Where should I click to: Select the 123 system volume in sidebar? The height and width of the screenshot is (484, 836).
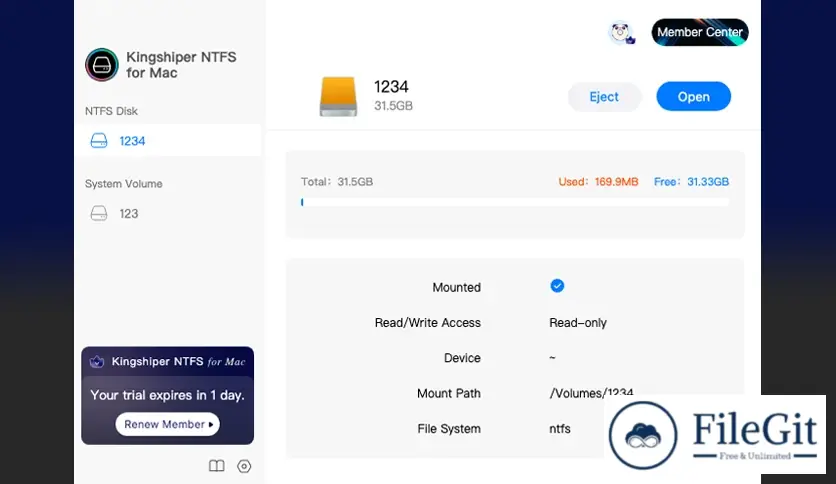point(128,213)
